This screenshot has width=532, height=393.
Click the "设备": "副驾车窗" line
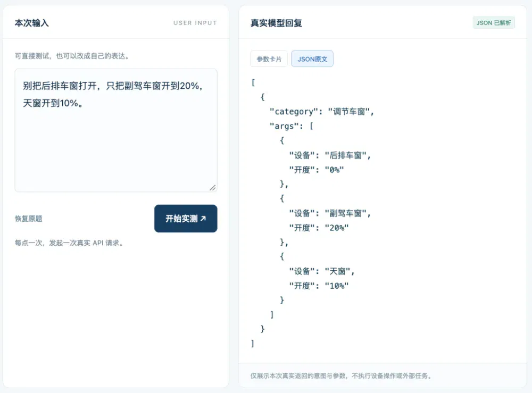coord(330,213)
